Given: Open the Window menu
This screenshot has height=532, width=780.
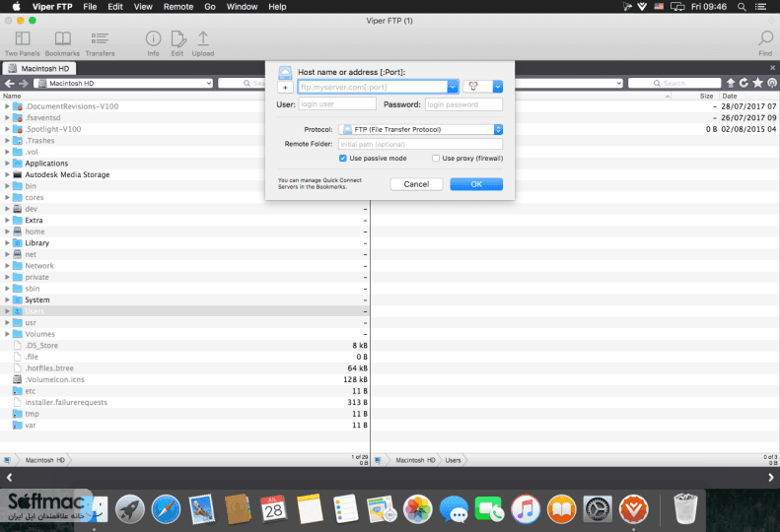Looking at the screenshot, I should pyautogui.click(x=242, y=7).
